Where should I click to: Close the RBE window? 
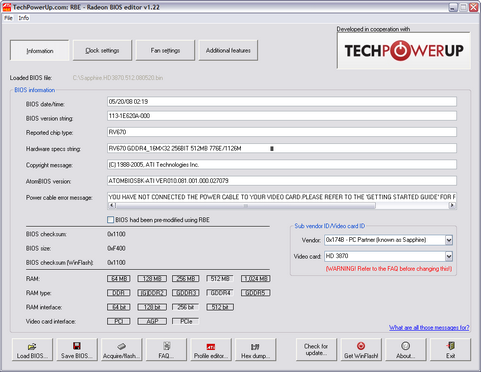(x=474, y=7)
